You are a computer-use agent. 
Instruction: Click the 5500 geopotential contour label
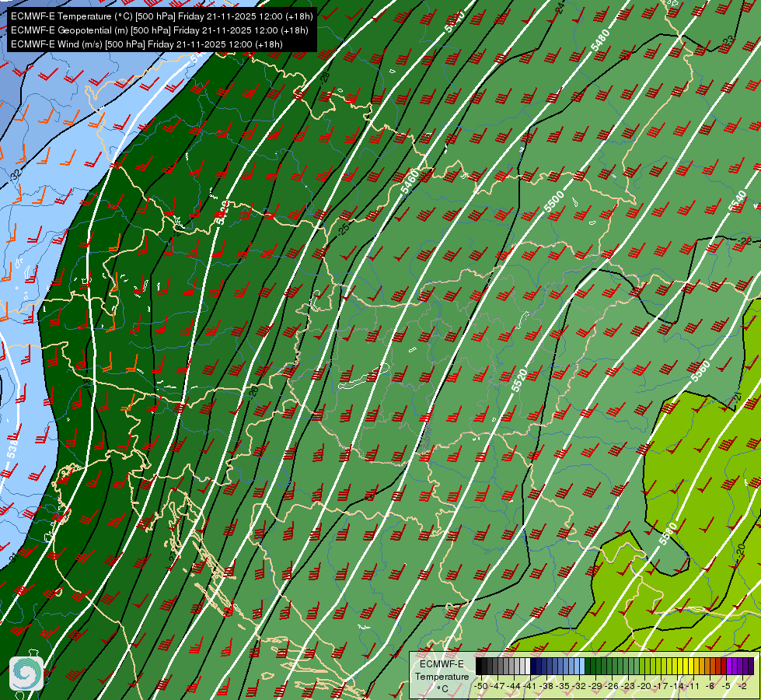pos(553,201)
